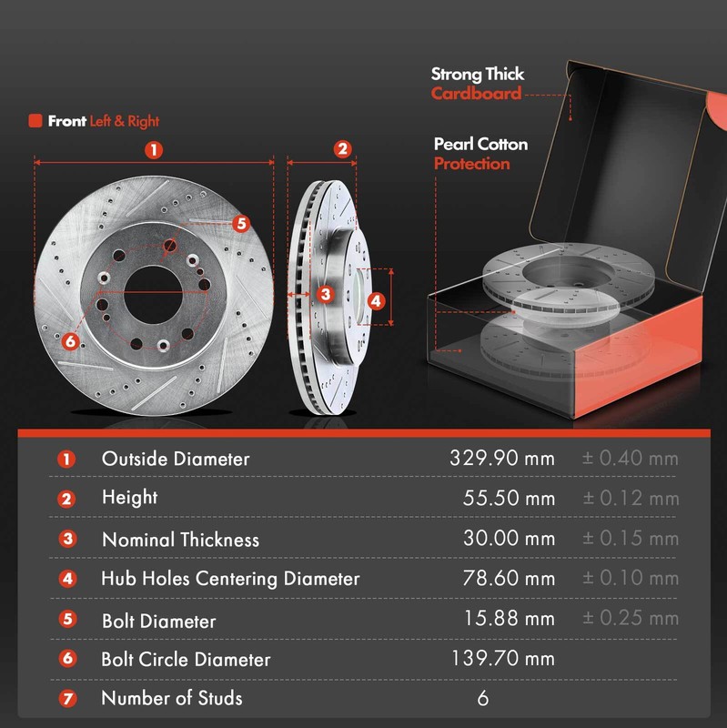Click the 'Number of Studs' label
727x728 pixels.
click(x=172, y=698)
